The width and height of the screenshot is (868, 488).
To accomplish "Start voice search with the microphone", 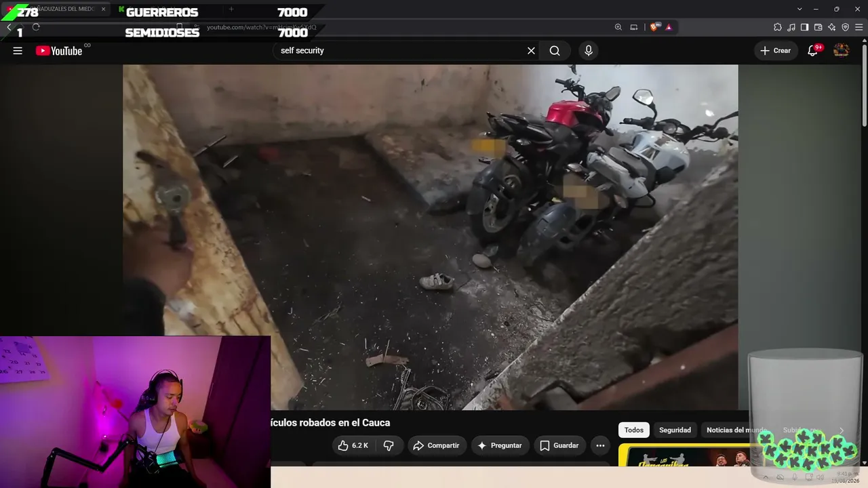I will [589, 51].
